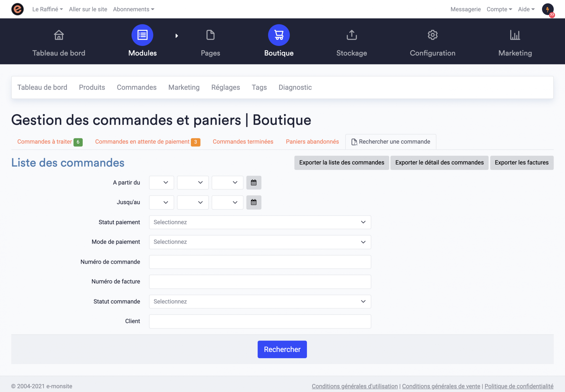Switch to Commandes à traiter tab
Image resolution: width=565 pixels, height=392 pixels.
(50, 142)
